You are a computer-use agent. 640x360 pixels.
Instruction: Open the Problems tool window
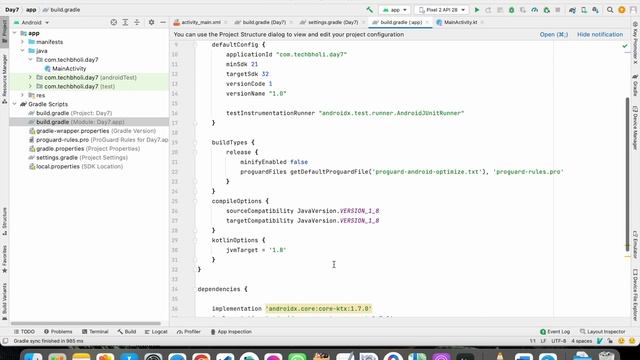tap(58, 332)
